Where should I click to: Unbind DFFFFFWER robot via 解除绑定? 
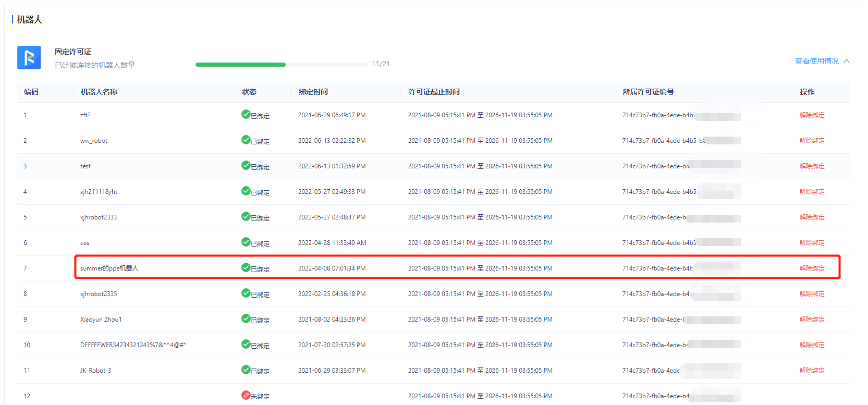click(x=812, y=345)
